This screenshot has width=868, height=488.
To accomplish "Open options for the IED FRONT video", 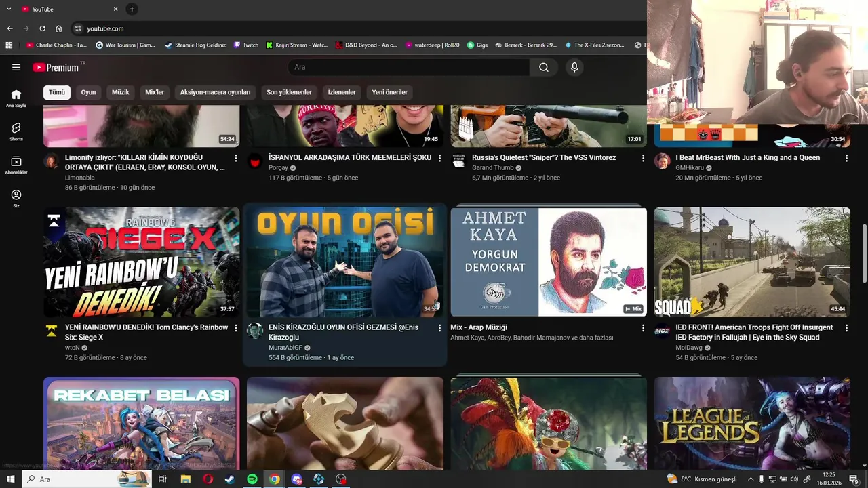I will [x=846, y=328].
